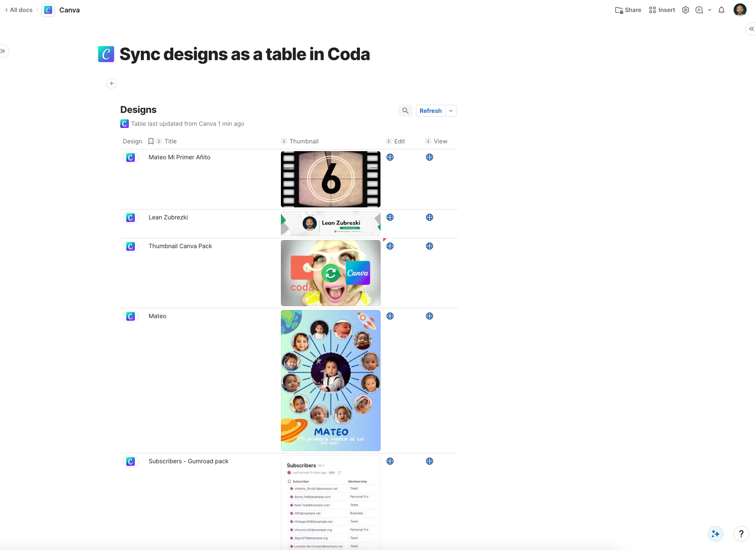
Task: Open the film countdown thumbnail
Action: coord(331,179)
